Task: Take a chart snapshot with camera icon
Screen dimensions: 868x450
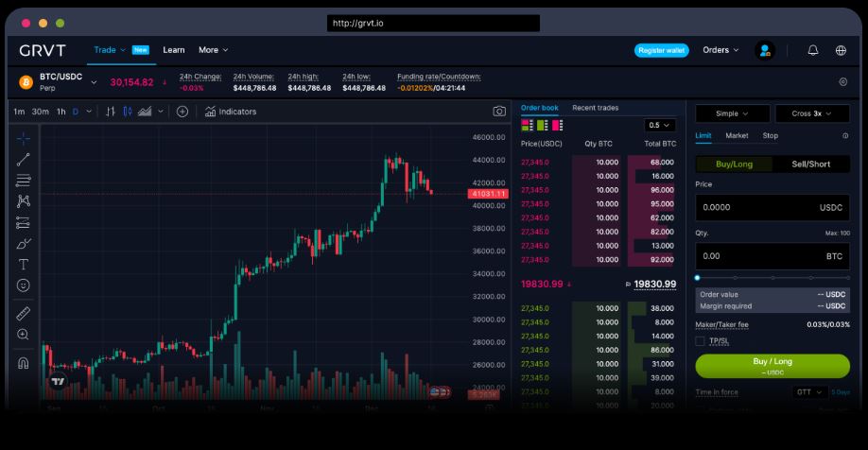Action: (499, 112)
